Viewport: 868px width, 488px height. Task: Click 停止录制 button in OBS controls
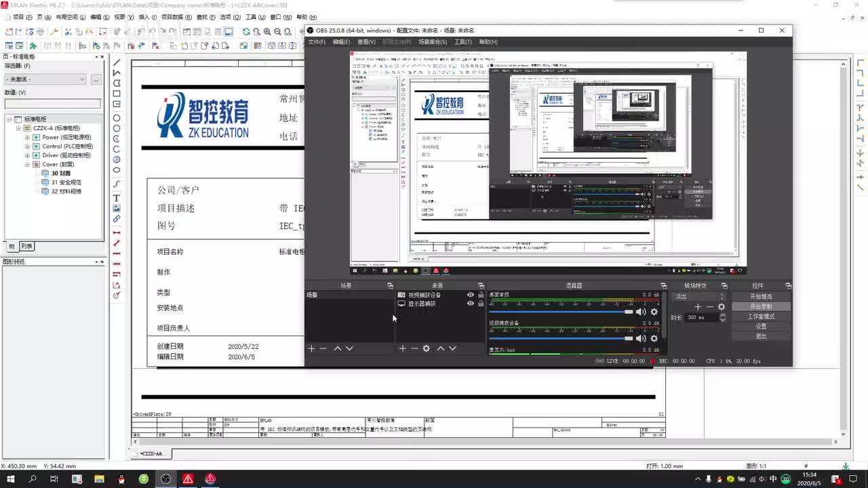[x=761, y=306]
